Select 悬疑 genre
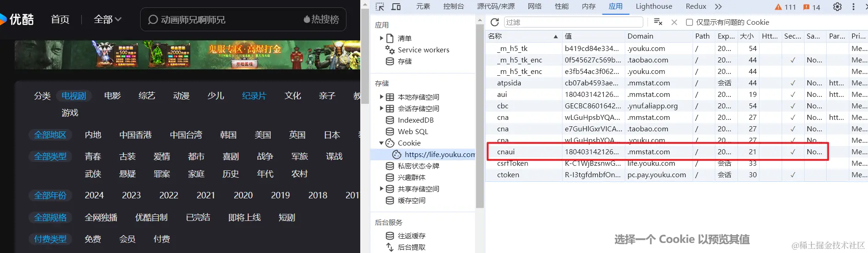The width and height of the screenshot is (868, 253). click(127, 174)
